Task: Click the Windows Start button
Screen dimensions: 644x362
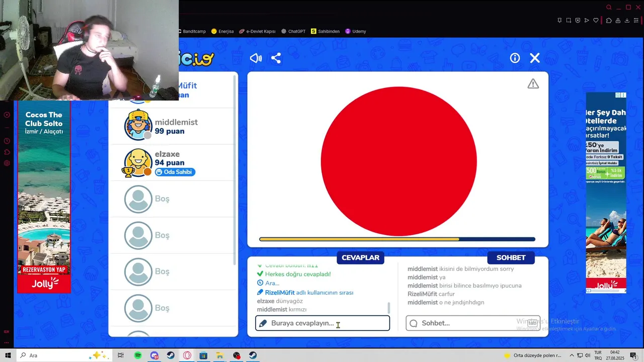Action: pos(8,355)
